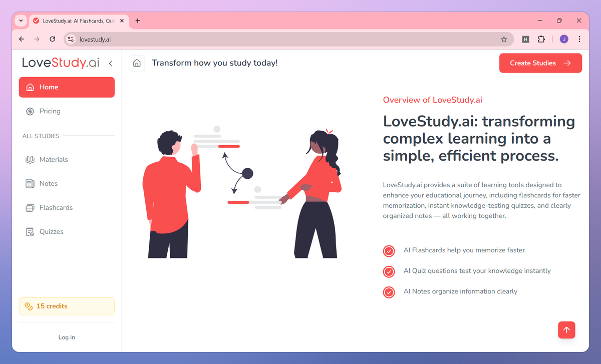
Task: Open the Pricing page from the sidebar
Action: coord(49,111)
